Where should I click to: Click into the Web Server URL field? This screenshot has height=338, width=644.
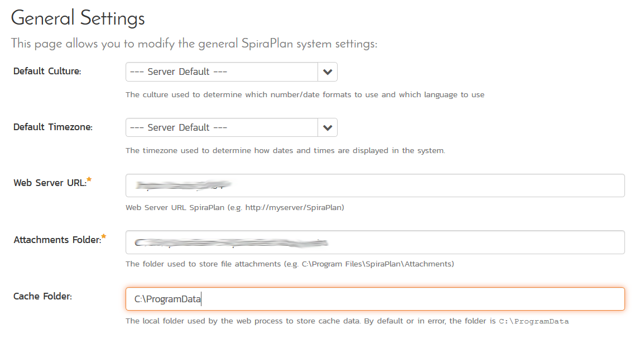coord(375,185)
